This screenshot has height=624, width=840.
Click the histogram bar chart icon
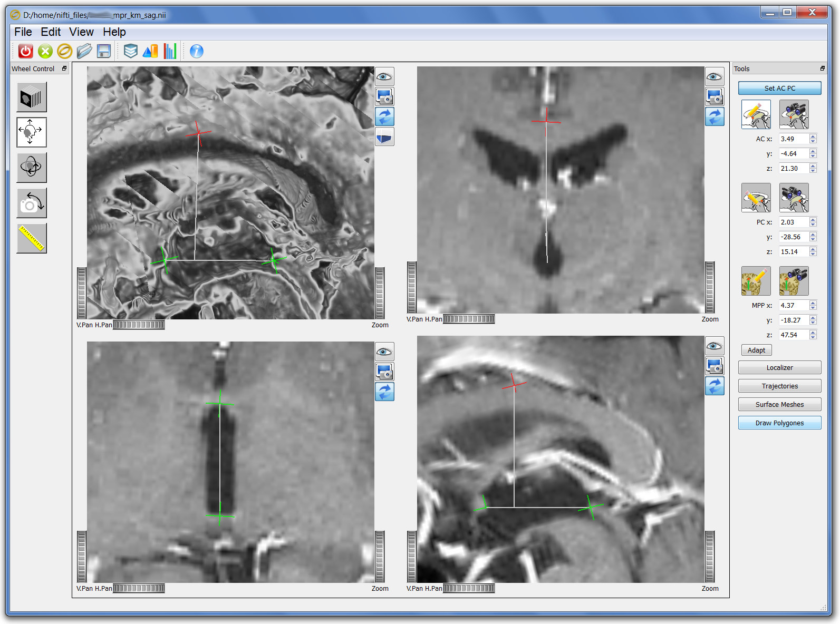click(x=170, y=51)
